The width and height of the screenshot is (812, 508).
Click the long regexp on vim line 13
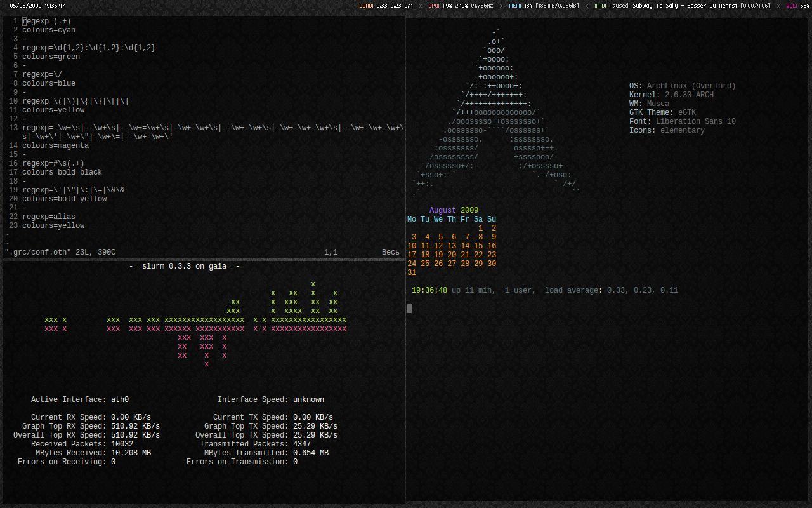[213, 132]
